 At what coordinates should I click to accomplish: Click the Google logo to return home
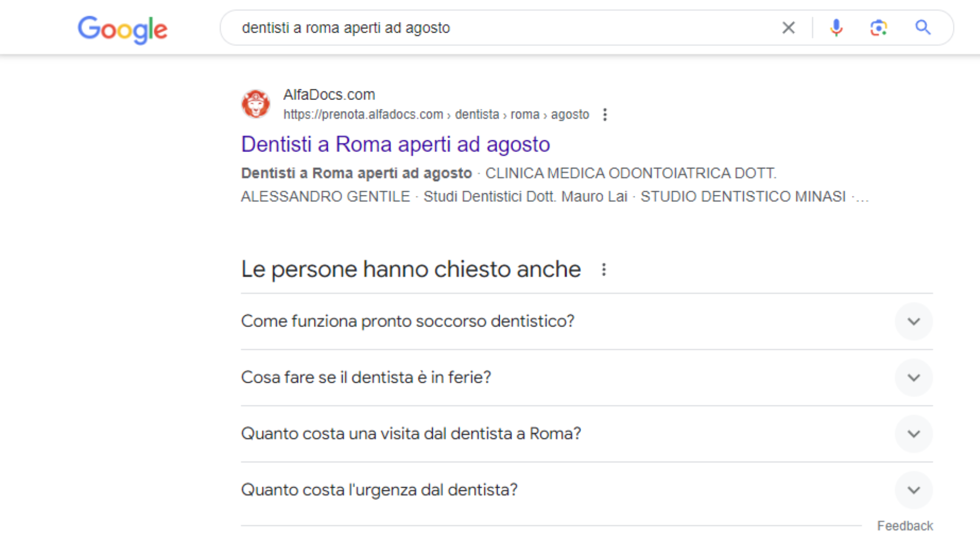click(x=122, y=29)
